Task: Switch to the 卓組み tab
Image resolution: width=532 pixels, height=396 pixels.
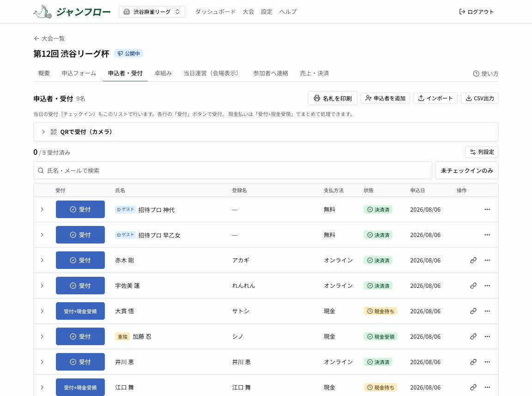Action: (163, 73)
